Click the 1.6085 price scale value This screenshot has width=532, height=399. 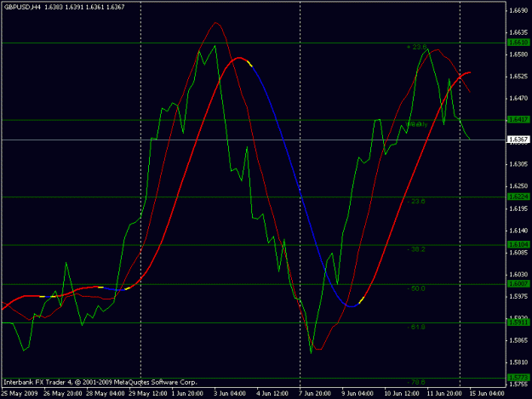click(x=519, y=253)
